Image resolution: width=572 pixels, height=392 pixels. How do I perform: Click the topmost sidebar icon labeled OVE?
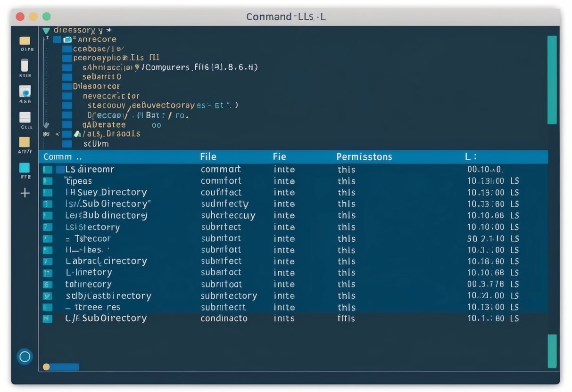[25, 41]
